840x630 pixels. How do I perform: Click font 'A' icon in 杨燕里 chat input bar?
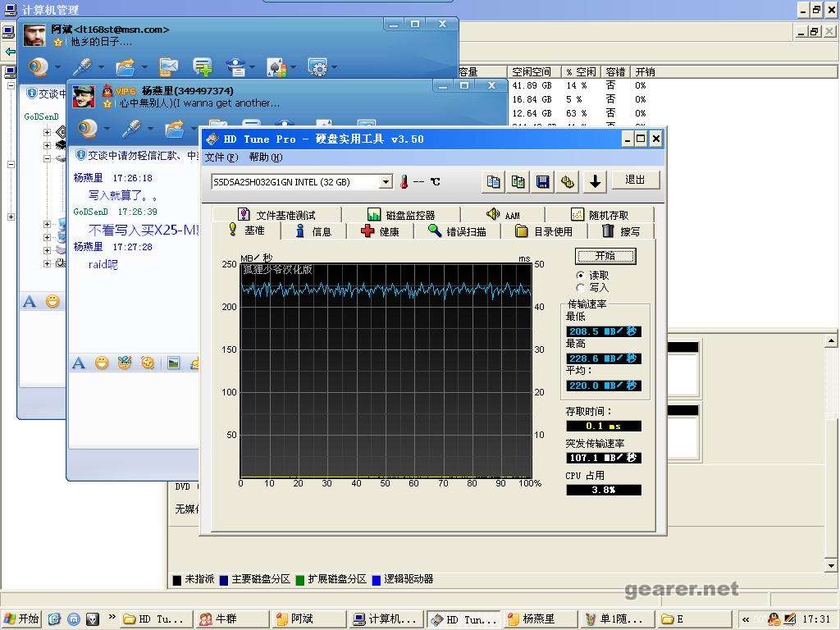(x=79, y=363)
